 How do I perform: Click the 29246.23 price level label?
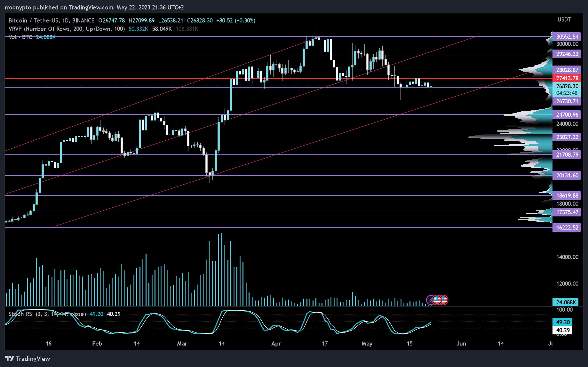(x=567, y=54)
